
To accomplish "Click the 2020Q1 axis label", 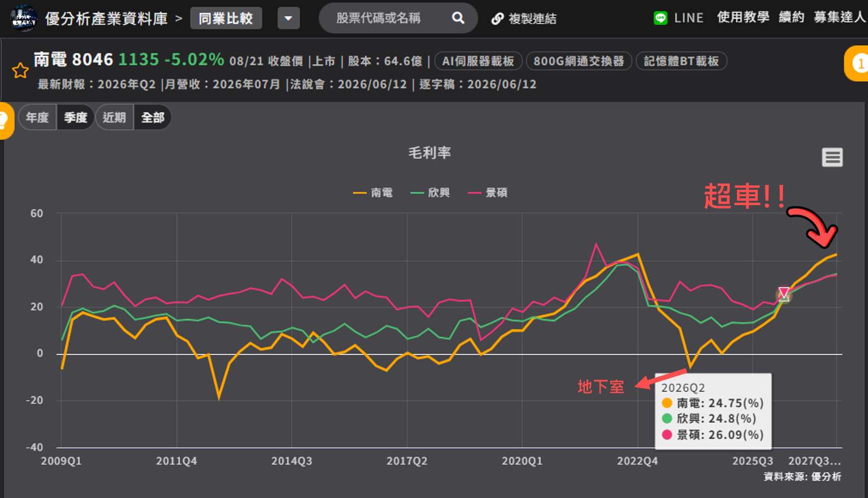I will pos(522,461).
